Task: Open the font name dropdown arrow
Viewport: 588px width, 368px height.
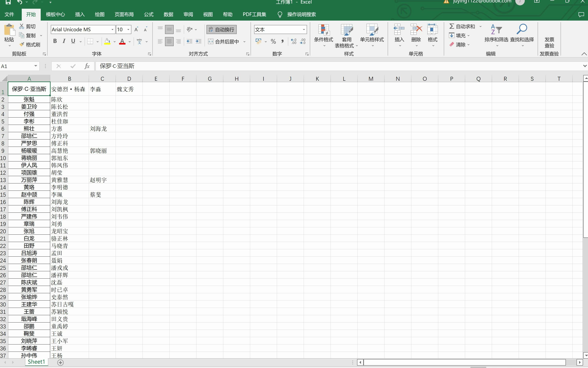Action: click(112, 29)
